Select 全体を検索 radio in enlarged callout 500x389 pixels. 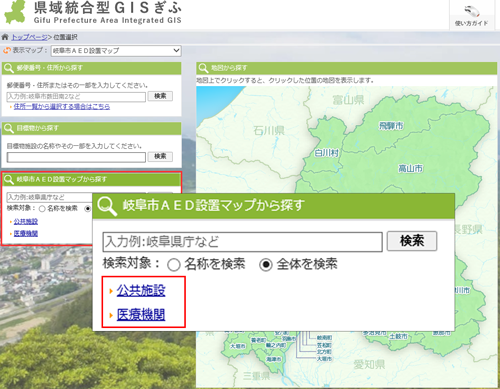click(x=266, y=265)
